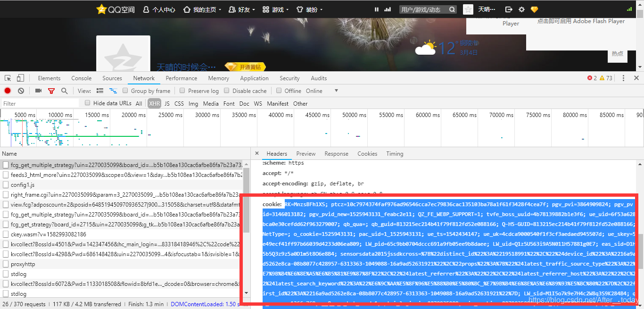The height and width of the screenshot is (309, 644).
Task: Open the 我的主页 dropdown menu
Action: coord(202,9)
